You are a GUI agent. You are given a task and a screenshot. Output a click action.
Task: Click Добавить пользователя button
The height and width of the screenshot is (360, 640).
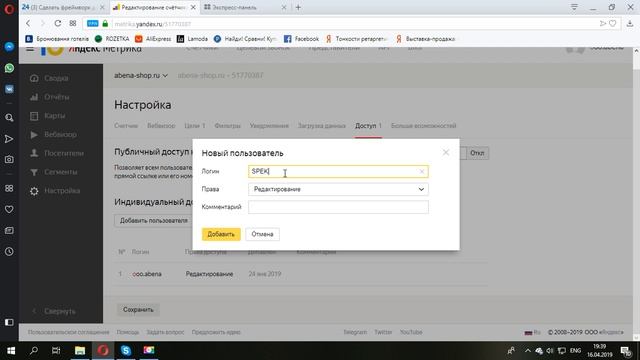tap(153, 221)
